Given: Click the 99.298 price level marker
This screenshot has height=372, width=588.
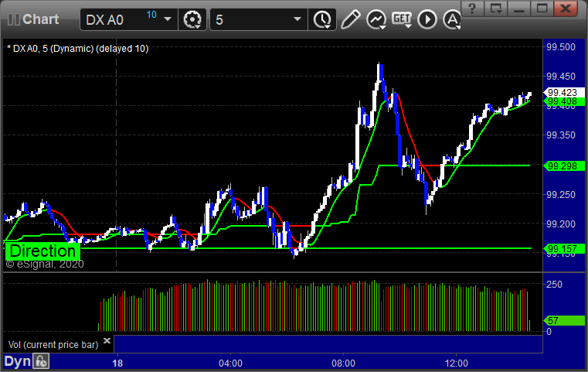Looking at the screenshot, I should tap(563, 166).
